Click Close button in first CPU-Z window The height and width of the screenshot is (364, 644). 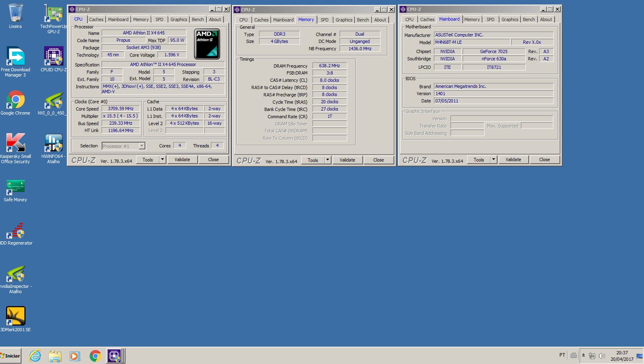(213, 160)
